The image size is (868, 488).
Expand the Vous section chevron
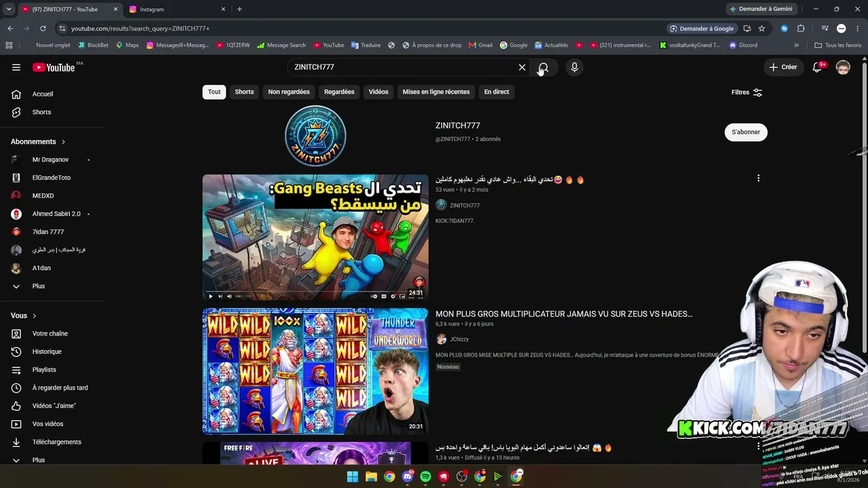(35, 316)
